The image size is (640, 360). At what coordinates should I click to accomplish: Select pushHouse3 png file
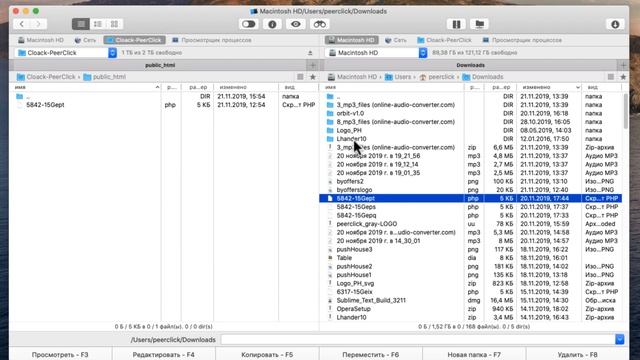pyautogui.click(x=470, y=249)
